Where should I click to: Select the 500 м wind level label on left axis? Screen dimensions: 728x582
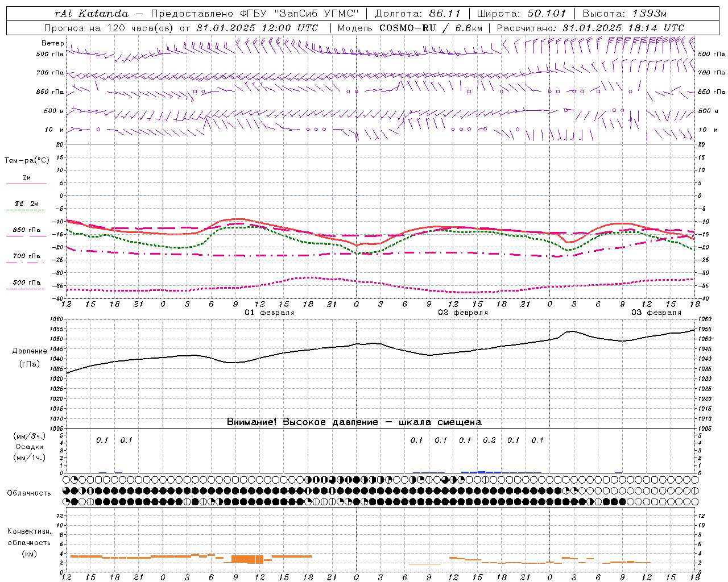54,111
